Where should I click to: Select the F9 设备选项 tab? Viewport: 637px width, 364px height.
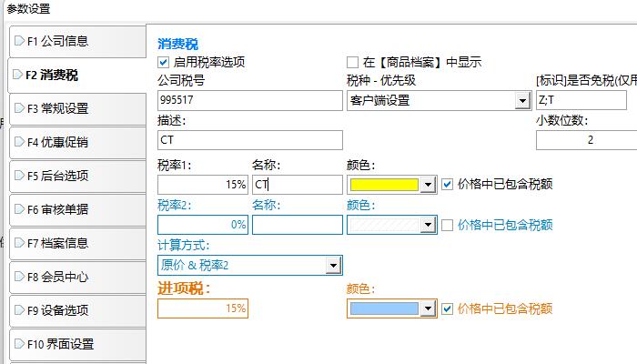click(77, 311)
